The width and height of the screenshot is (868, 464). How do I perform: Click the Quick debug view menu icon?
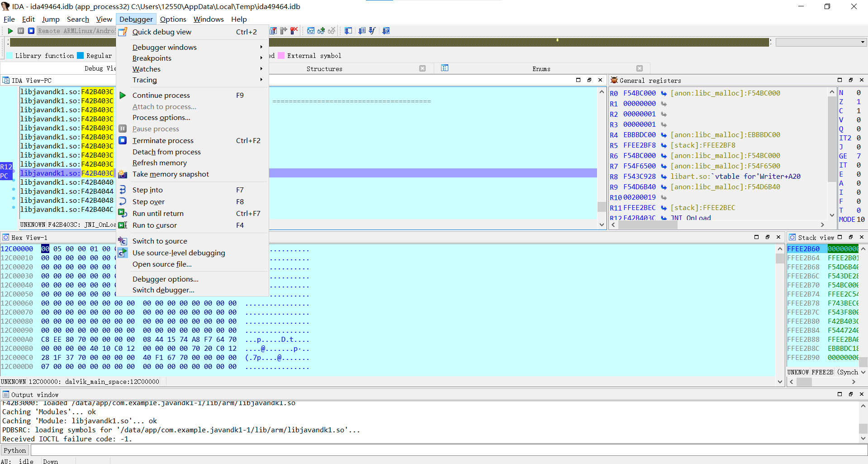point(123,32)
